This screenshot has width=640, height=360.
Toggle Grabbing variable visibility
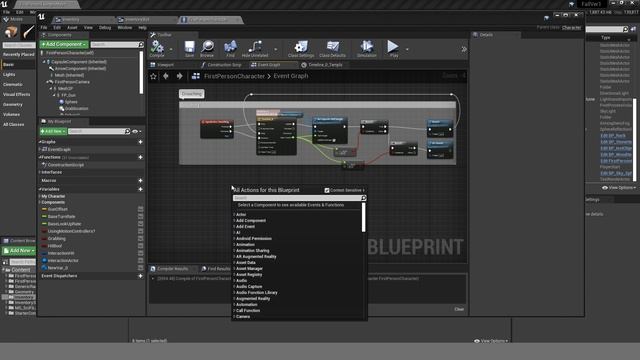coord(140,238)
